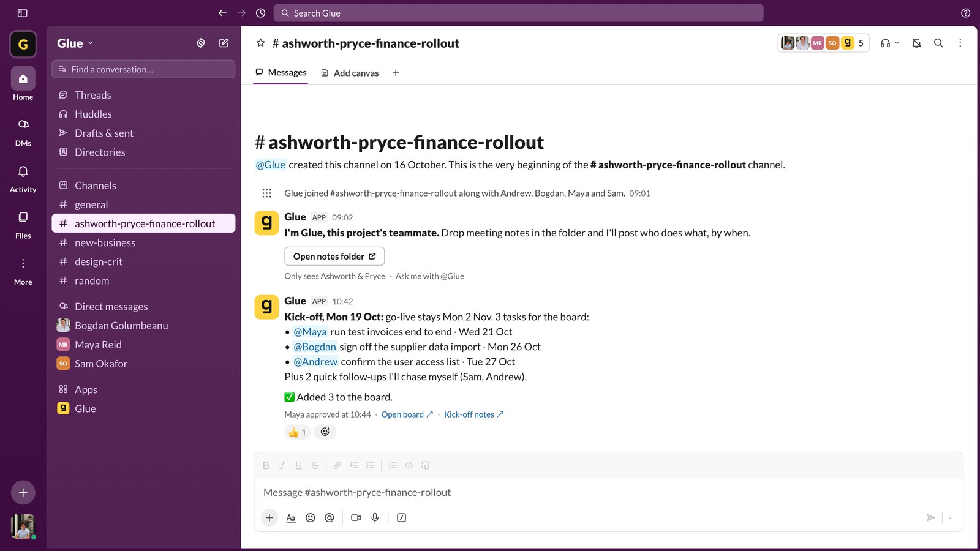Go back with the left arrow
980x551 pixels.
click(x=222, y=13)
